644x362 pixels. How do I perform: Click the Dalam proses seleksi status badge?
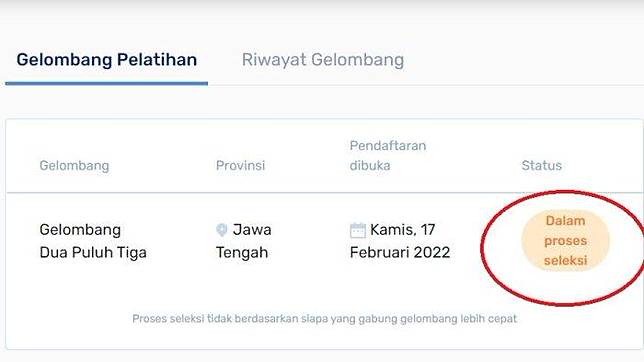pos(566,241)
